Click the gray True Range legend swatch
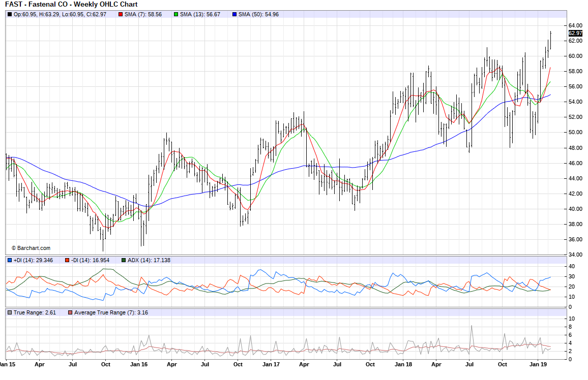 [x=10, y=312]
